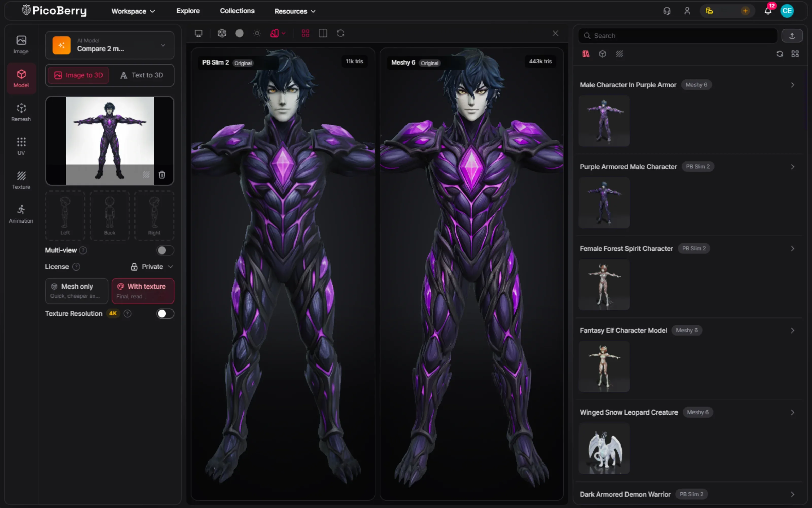The height and width of the screenshot is (508, 812).
Task: Add credits with the plus icon
Action: tap(745, 11)
